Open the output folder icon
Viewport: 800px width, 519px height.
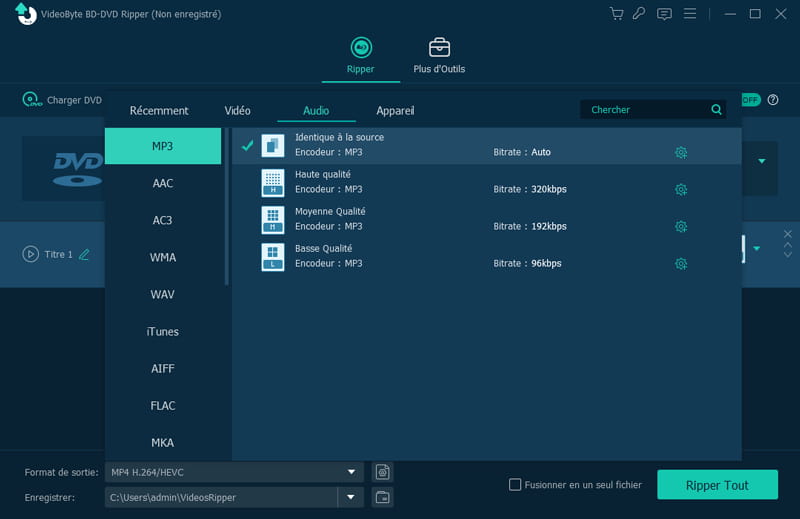click(x=382, y=497)
